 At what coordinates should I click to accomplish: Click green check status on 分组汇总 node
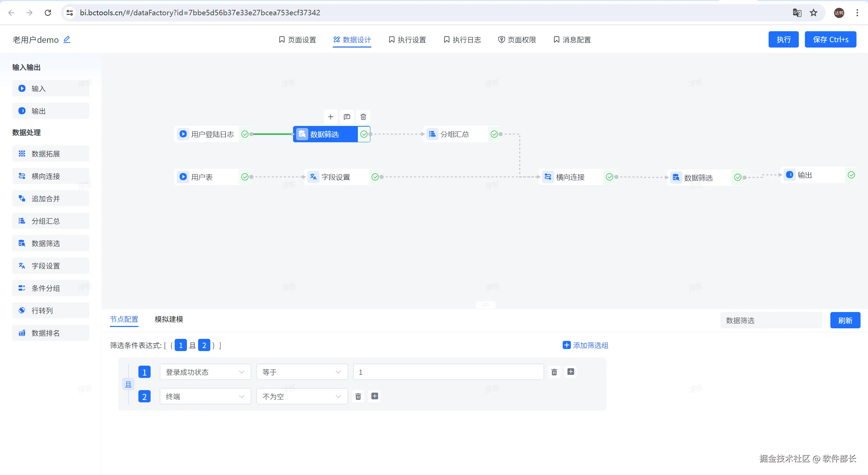[494, 134]
